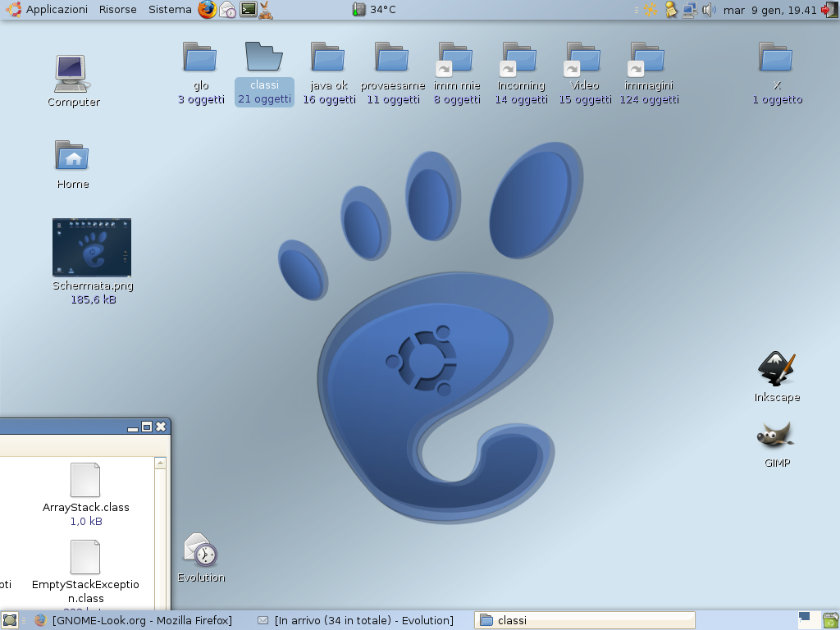Switch to Evolution In arrivo taskbar entry
The width and height of the screenshot is (840, 630).
pyautogui.click(x=355, y=620)
